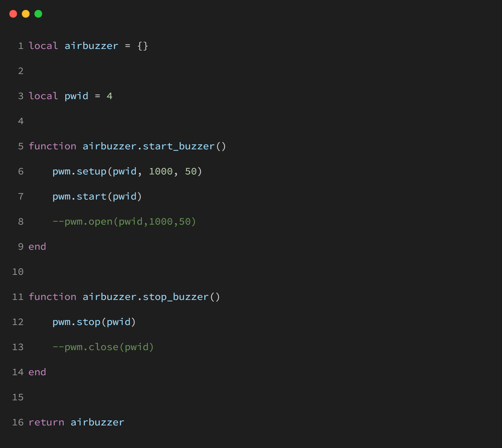The height and width of the screenshot is (448, 502).
Task: Click the pwm.start call on line 7
Action: [79, 197]
